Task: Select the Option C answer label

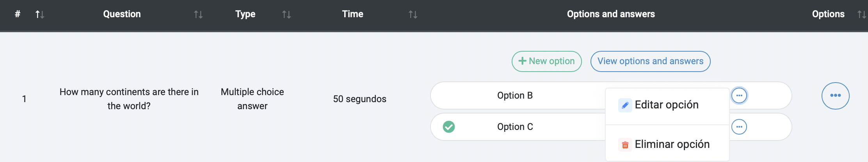Action: pyautogui.click(x=515, y=127)
